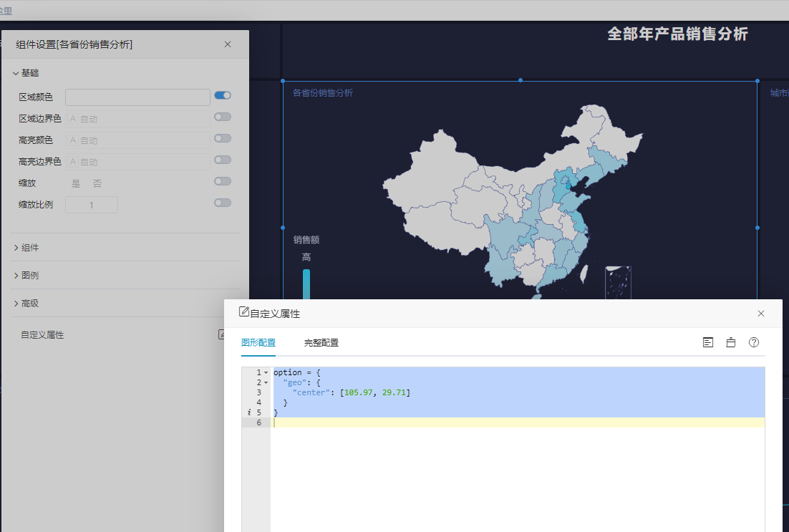Click the 销售额 legend label
The image size is (789, 532).
306,240
